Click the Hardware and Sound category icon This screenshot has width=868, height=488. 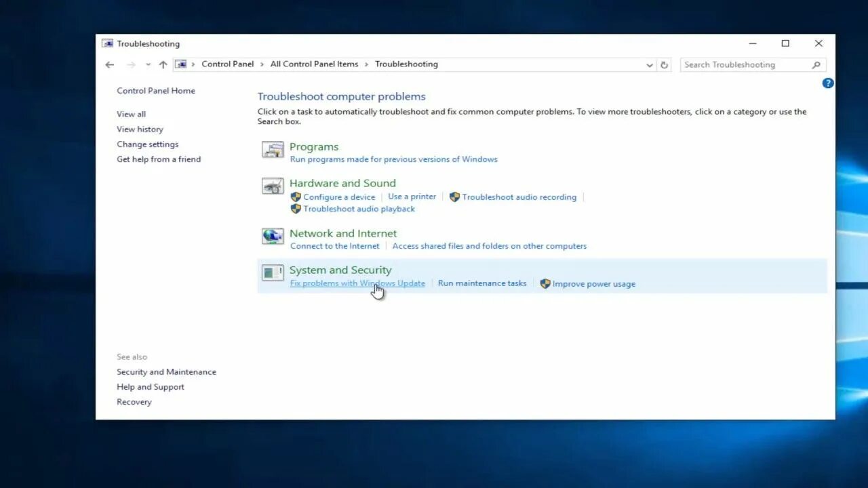(x=273, y=186)
